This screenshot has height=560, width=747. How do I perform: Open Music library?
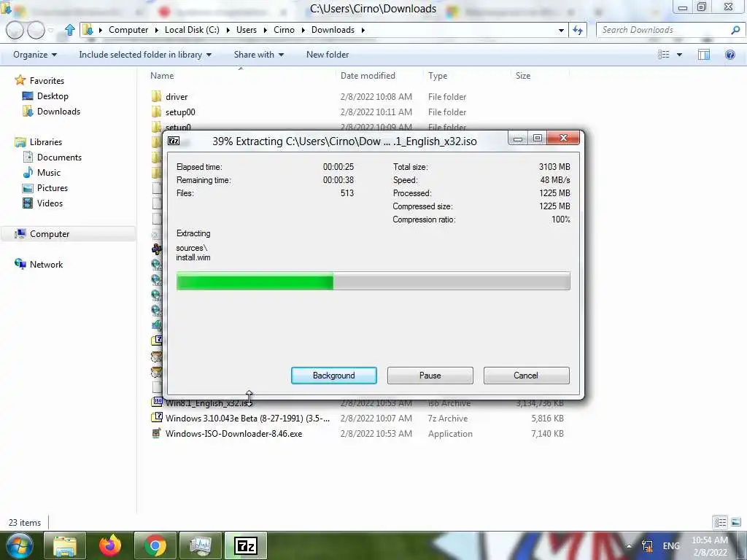tap(49, 172)
